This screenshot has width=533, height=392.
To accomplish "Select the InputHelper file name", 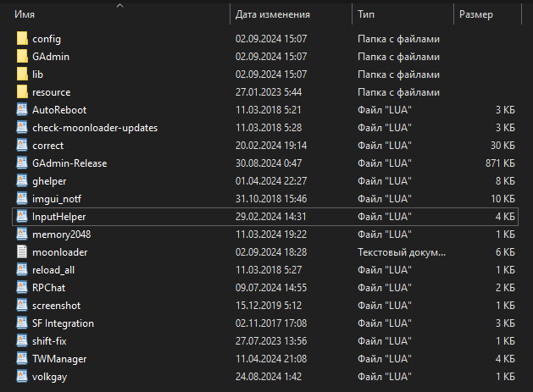I will click(x=58, y=217).
